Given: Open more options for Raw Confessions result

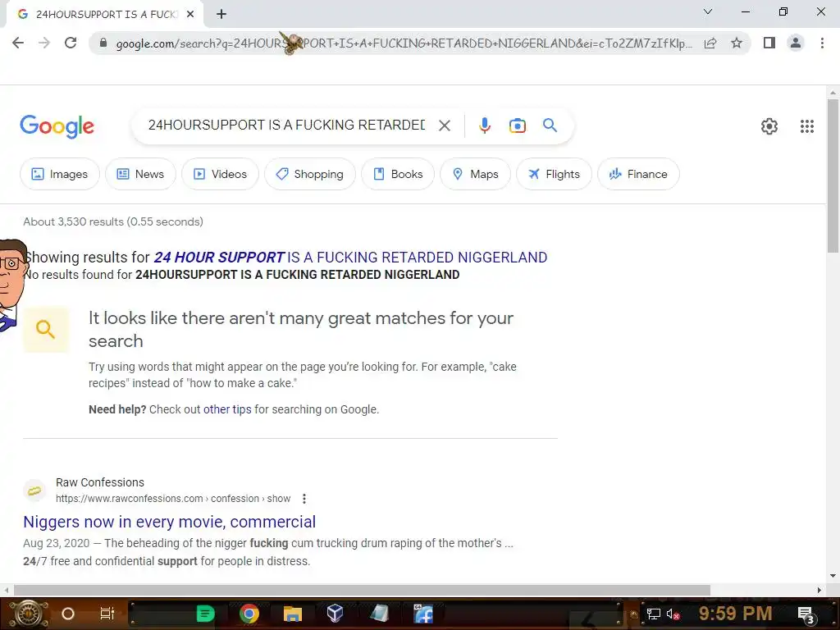Looking at the screenshot, I should pyautogui.click(x=304, y=499).
